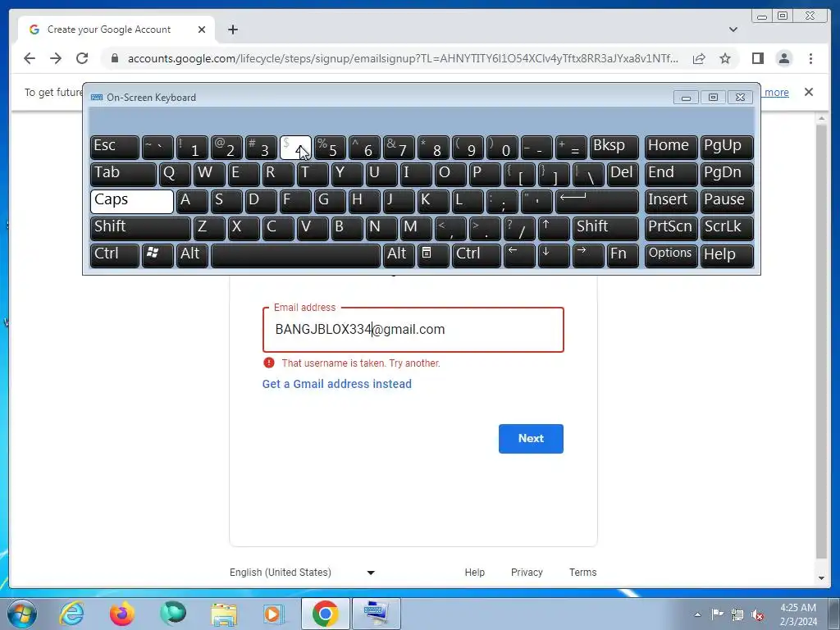Open Windows Explorer folder from taskbar

[223, 614]
